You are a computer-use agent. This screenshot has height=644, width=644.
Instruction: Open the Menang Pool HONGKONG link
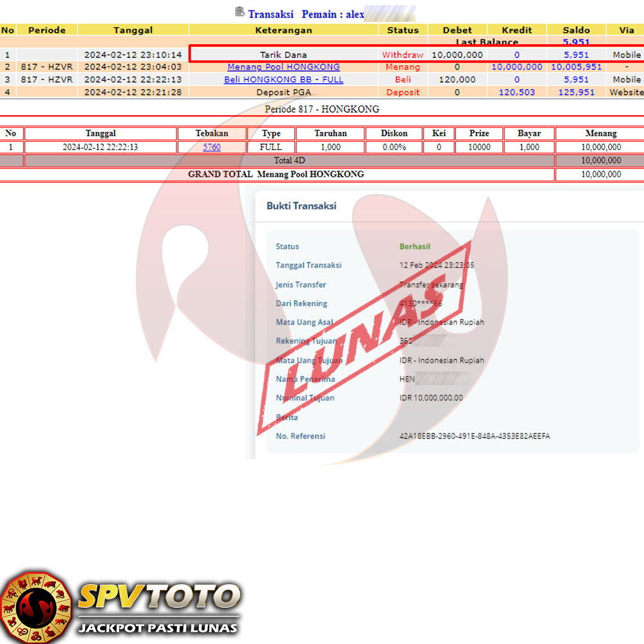point(283,67)
